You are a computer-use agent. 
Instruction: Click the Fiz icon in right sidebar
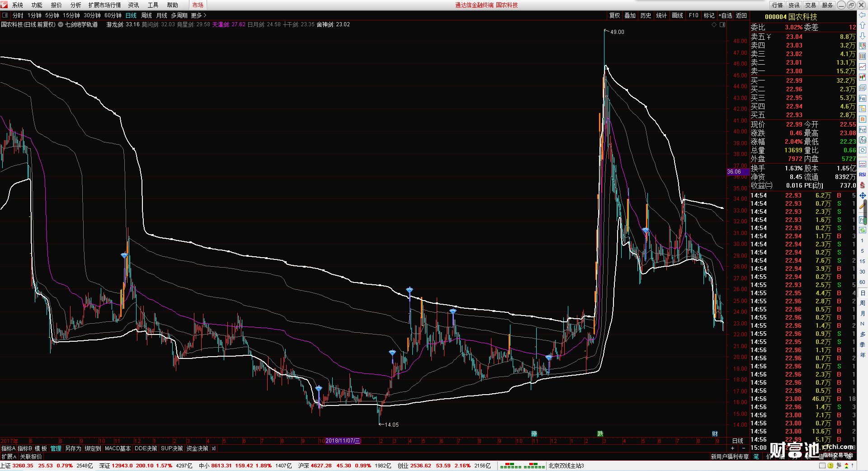[863, 130]
